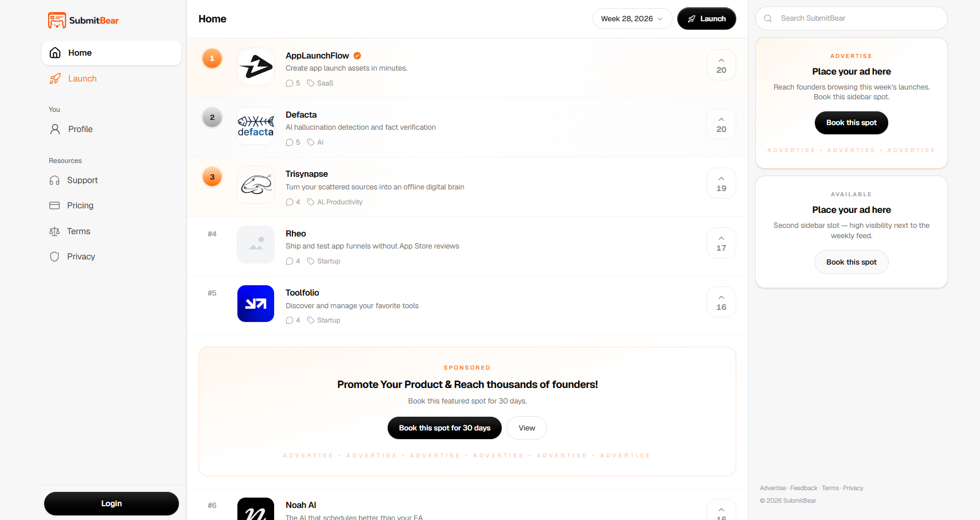Click the black Launch button in header
Viewport: 980px width, 520px height.
coord(706,18)
